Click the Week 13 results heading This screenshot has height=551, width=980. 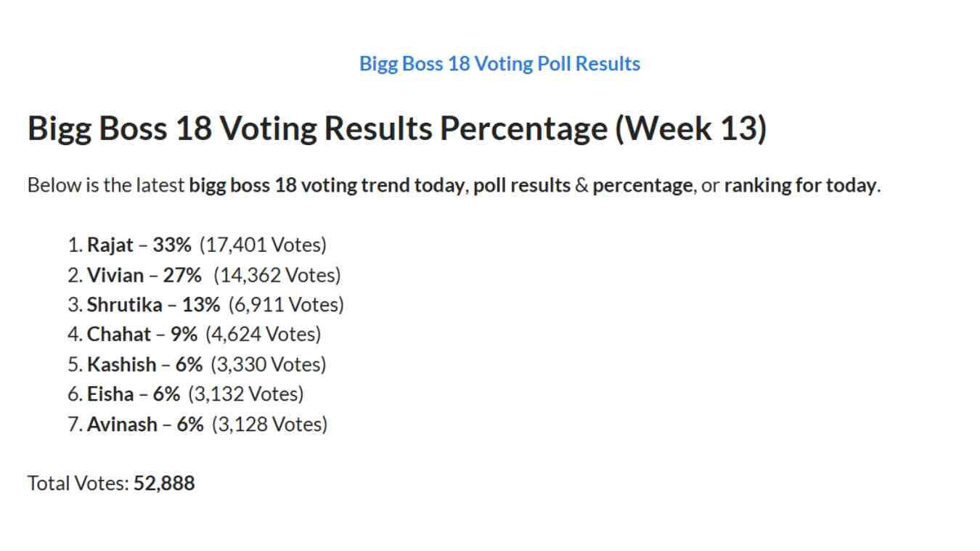coord(397,128)
